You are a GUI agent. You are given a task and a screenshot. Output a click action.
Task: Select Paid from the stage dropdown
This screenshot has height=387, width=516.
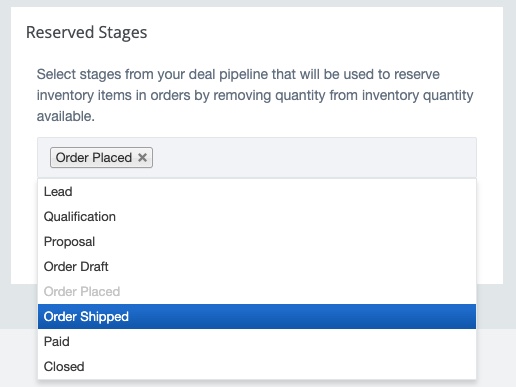pos(257,342)
